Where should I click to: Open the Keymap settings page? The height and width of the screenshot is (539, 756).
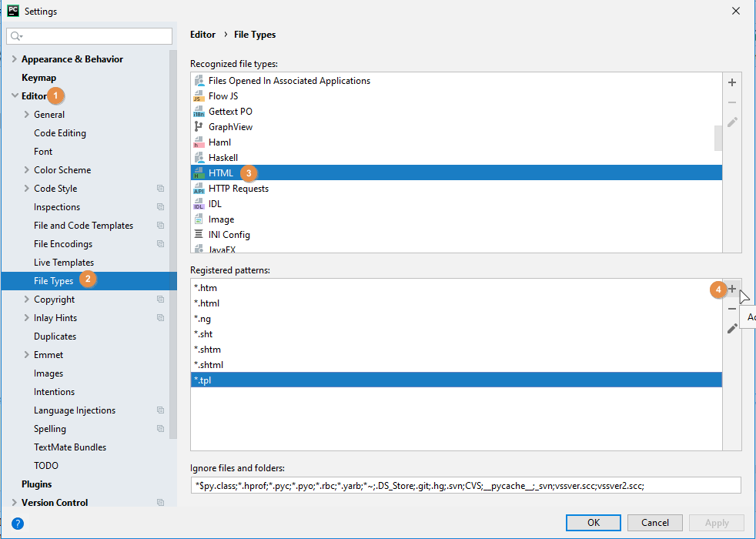38,78
